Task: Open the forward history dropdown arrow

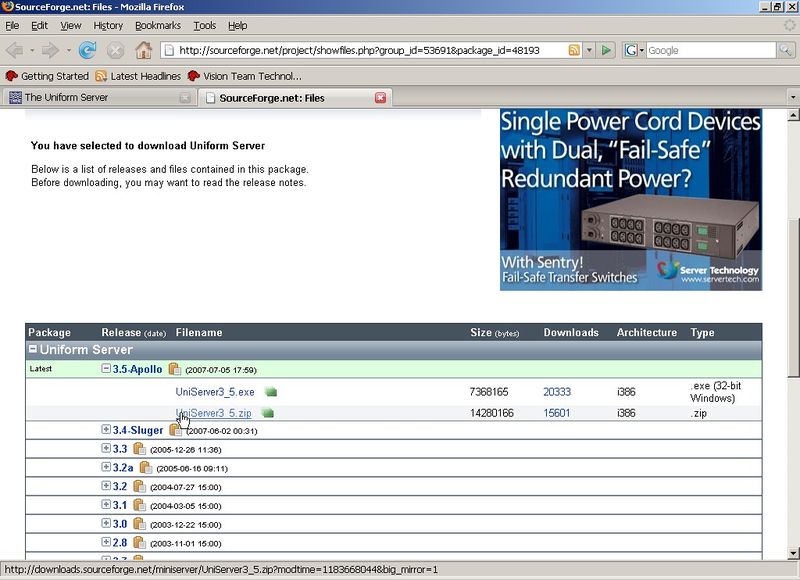Action: [x=68, y=50]
